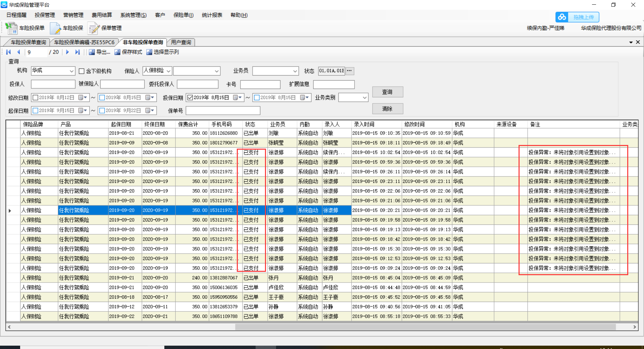Image resolution: width=644 pixels, height=349 pixels.
Task: Open the 业务员 dropdown list
Action: (295, 71)
